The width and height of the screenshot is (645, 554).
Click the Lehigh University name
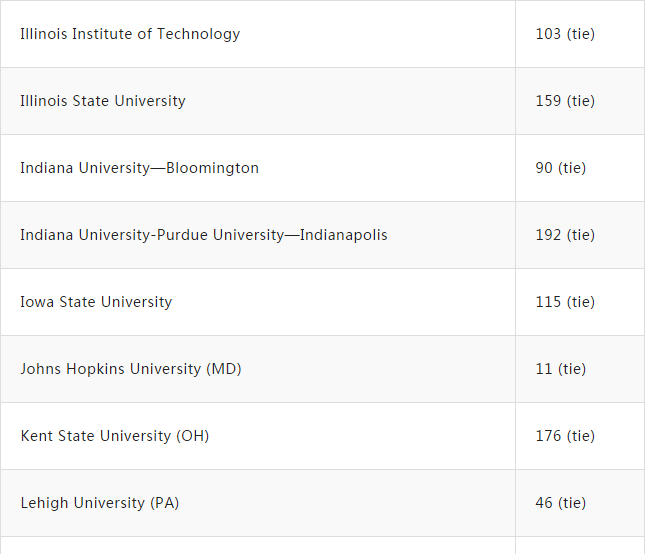[83, 503]
